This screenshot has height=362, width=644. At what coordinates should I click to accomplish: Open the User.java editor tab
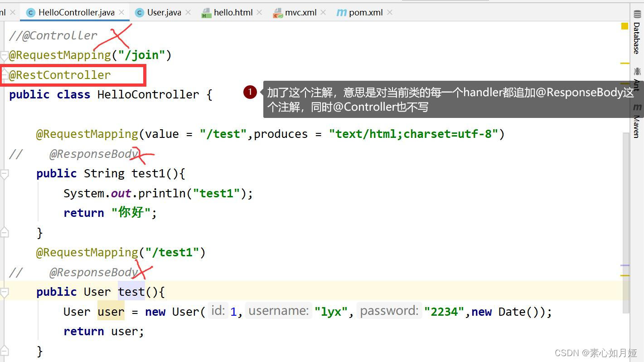(164, 12)
